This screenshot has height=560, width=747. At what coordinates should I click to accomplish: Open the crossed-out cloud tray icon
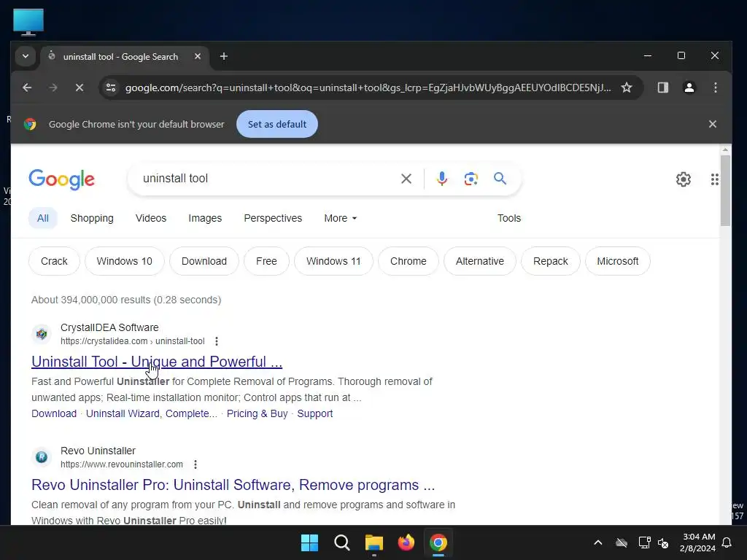pyautogui.click(x=622, y=542)
